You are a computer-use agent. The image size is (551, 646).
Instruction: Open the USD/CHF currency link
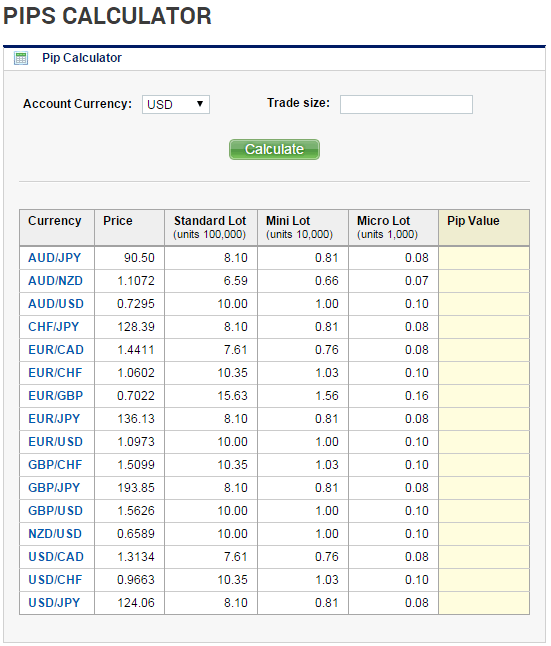click(55, 580)
